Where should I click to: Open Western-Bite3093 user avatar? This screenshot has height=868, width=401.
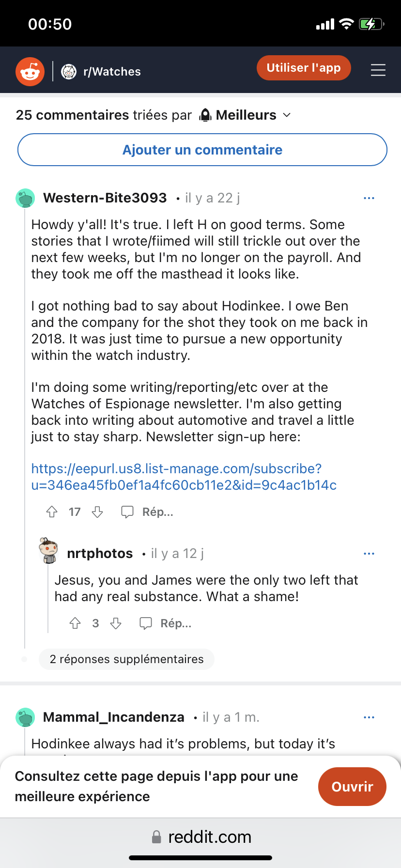[25, 198]
